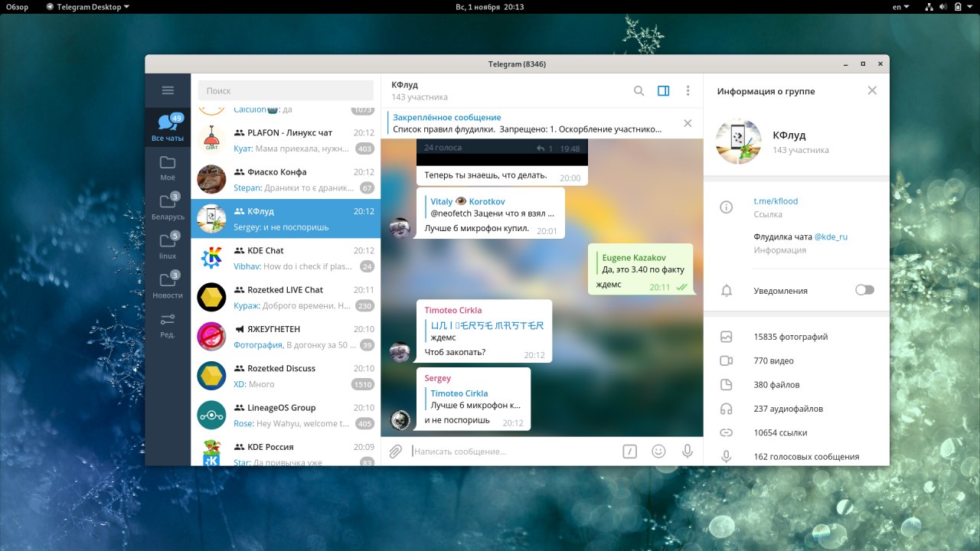Click Sergey's avatar beside the message
This screenshot has width=980, height=551.
click(x=400, y=419)
